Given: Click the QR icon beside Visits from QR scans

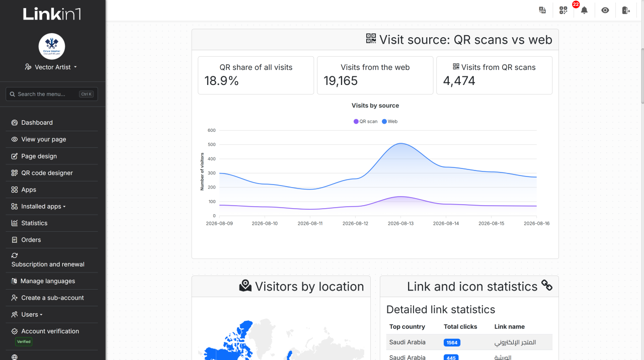Looking at the screenshot, I should pyautogui.click(x=456, y=66).
